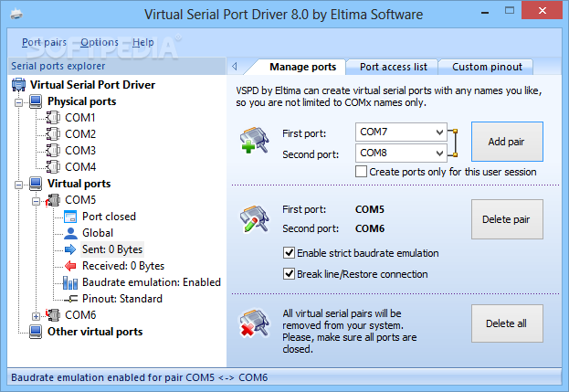Uncheck Break line/Restore connection

click(x=289, y=274)
